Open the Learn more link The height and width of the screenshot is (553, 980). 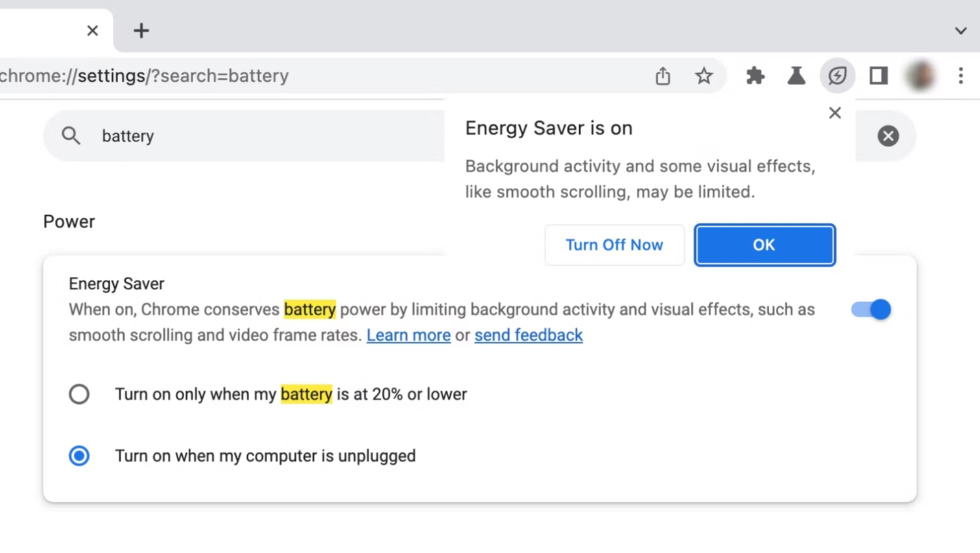click(408, 335)
